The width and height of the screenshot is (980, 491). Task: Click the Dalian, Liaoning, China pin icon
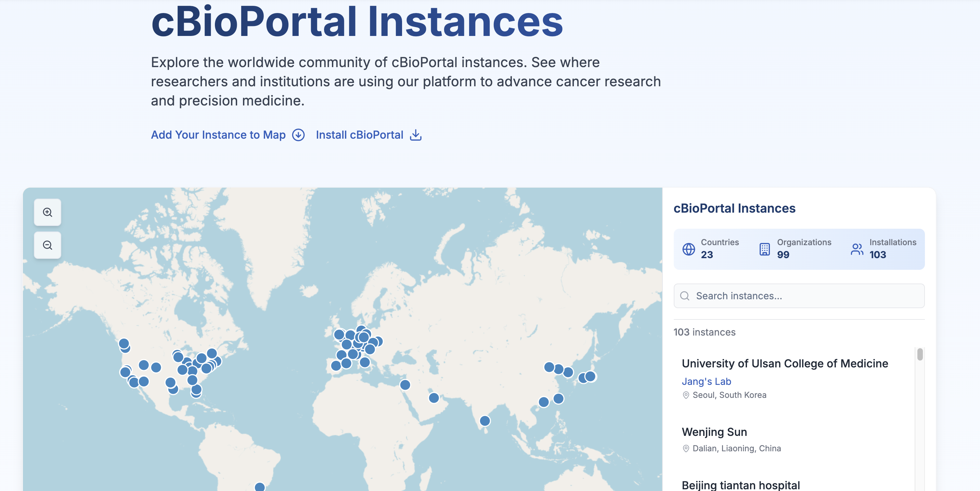pyautogui.click(x=685, y=448)
